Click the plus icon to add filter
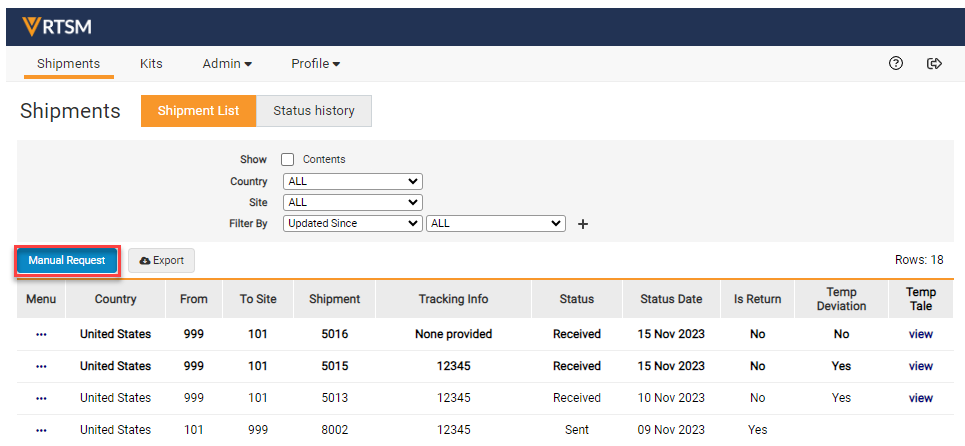 tap(583, 224)
